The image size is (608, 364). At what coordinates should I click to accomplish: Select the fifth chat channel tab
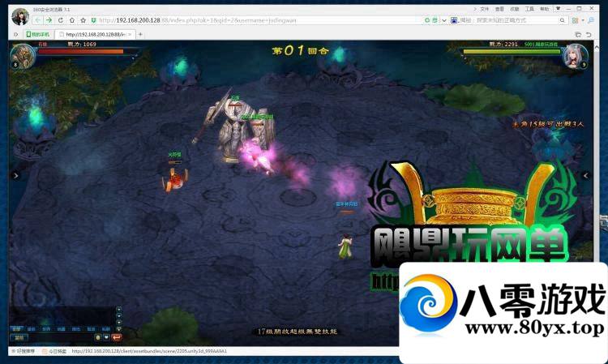pos(76,328)
